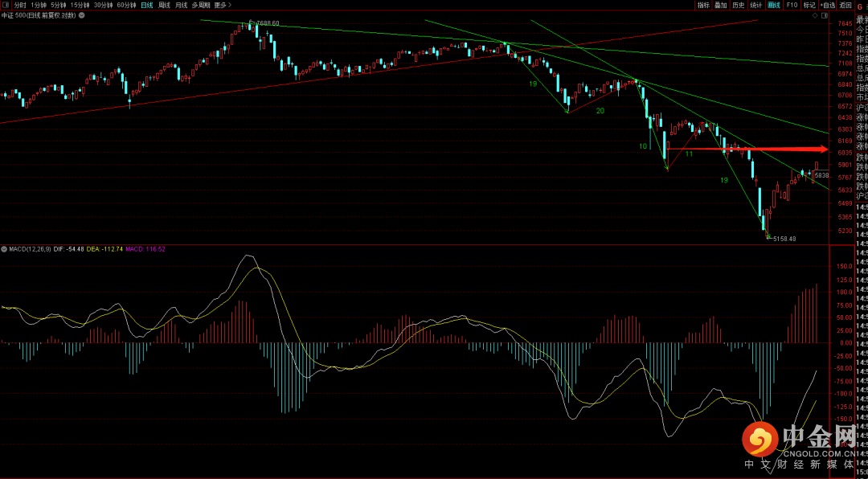868x479 pixels.
Task: Click the latest price label 5838 on axis
Action: pyautogui.click(x=821, y=174)
